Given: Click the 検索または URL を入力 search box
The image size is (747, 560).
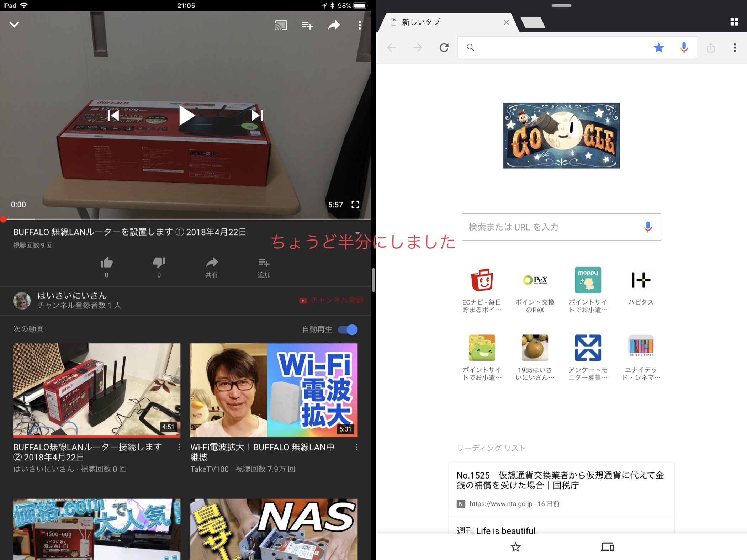Looking at the screenshot, I should click(561, 227).
